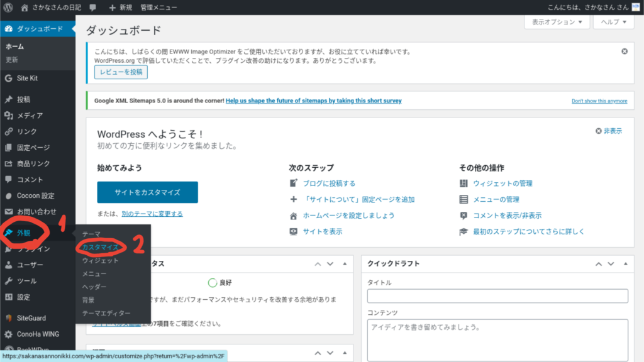Open the ダッシュボード sidebar menu
644x362 pixels.
[x=38, y=29]
